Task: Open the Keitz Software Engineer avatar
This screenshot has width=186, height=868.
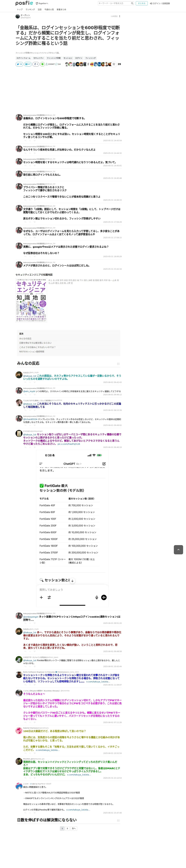Action: 19,675
